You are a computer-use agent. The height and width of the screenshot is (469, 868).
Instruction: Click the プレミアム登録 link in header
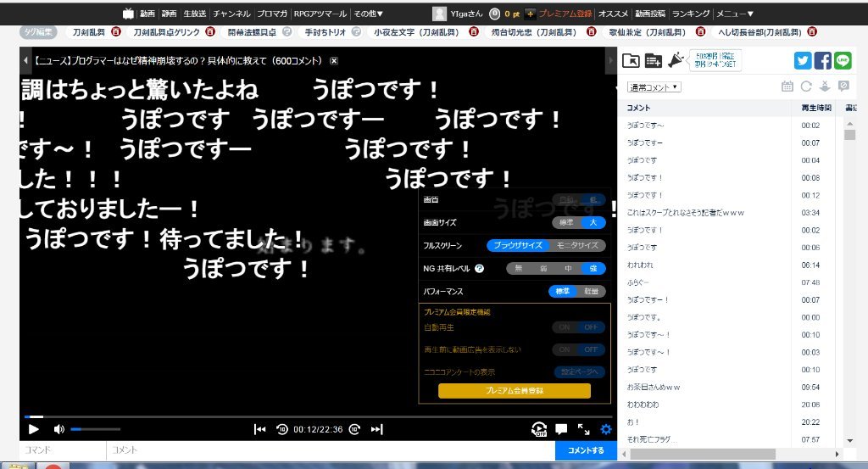[x=565, y=14]
